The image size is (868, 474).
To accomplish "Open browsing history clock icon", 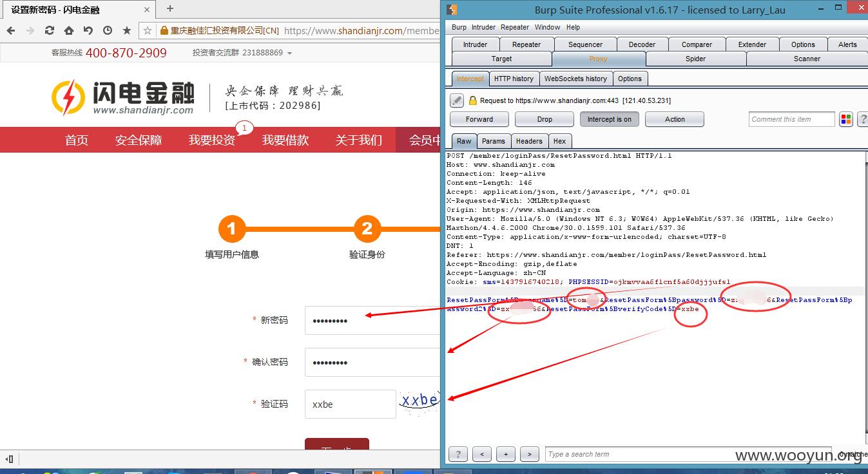I will point(108,30).
